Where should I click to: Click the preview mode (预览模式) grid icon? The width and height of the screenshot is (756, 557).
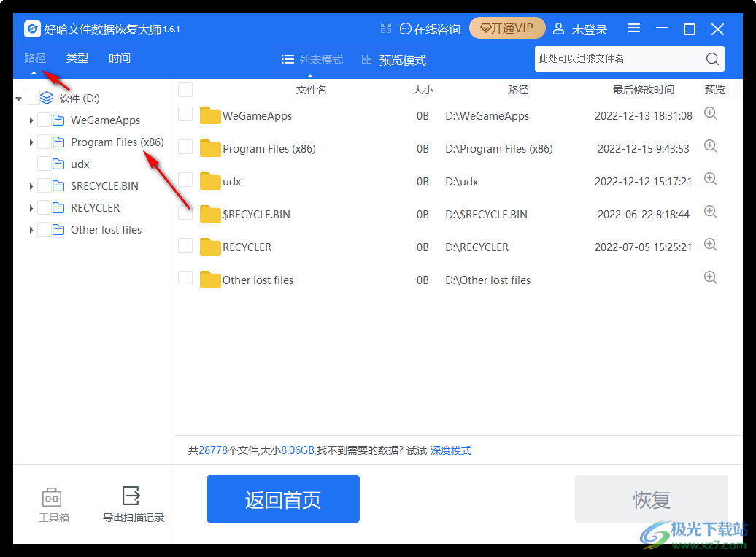pos(367,59)
